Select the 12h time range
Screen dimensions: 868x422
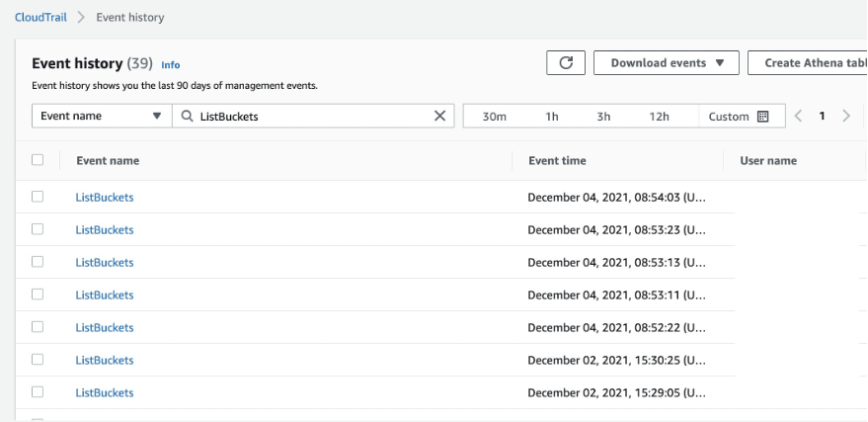tap(660, 117)
